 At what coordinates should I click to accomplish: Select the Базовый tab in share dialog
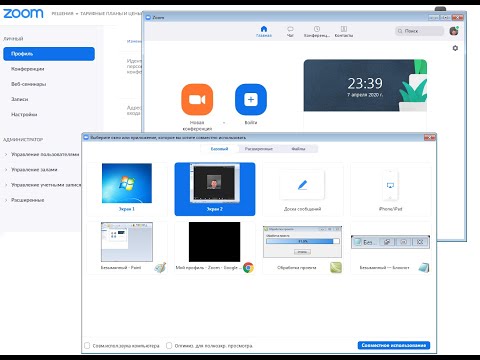click(x=219, y=149)
